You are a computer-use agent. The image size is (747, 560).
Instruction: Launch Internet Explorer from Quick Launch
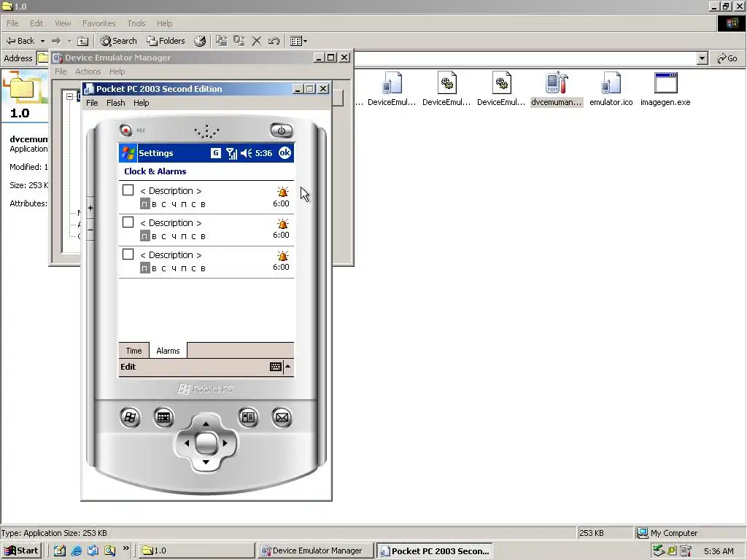[76, 551]
